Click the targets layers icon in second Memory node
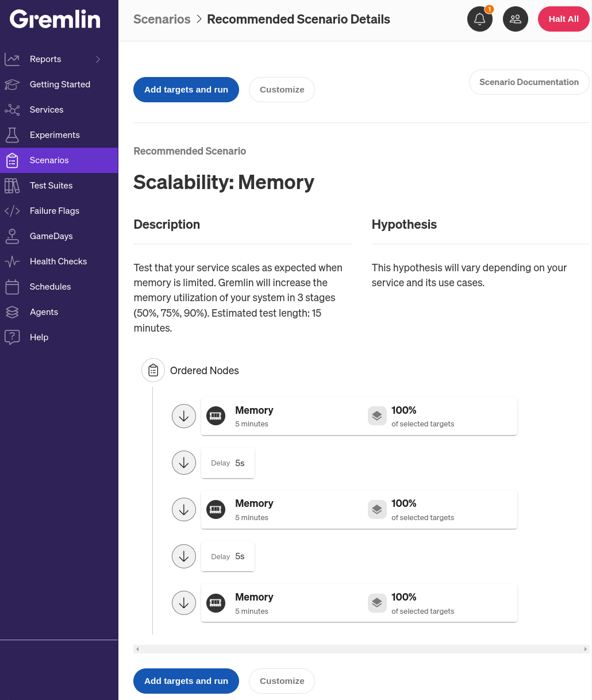 [x=377, y=509]
